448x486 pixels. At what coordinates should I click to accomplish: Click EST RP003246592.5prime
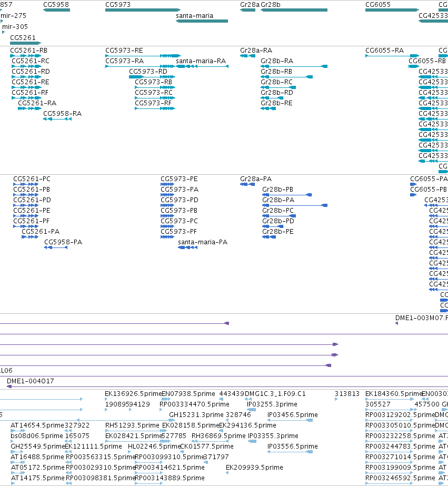coord(400,478)
